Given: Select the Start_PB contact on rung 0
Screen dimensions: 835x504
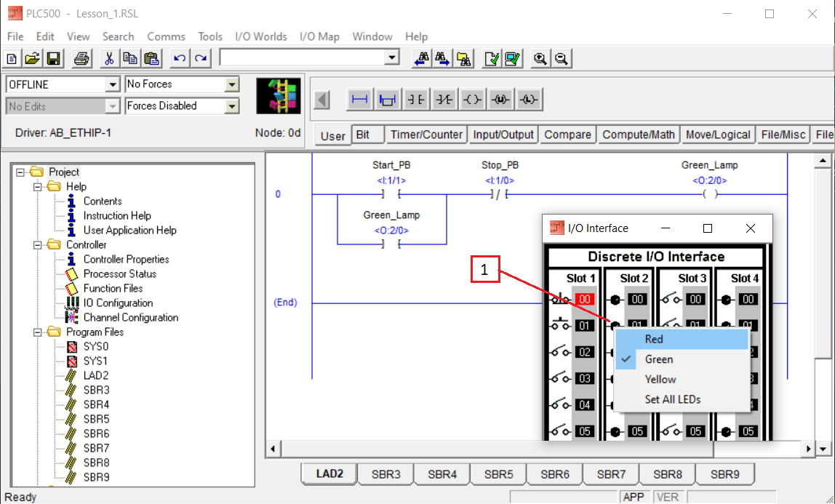Looking at the screenshot, I should click(x=391, y=194).
